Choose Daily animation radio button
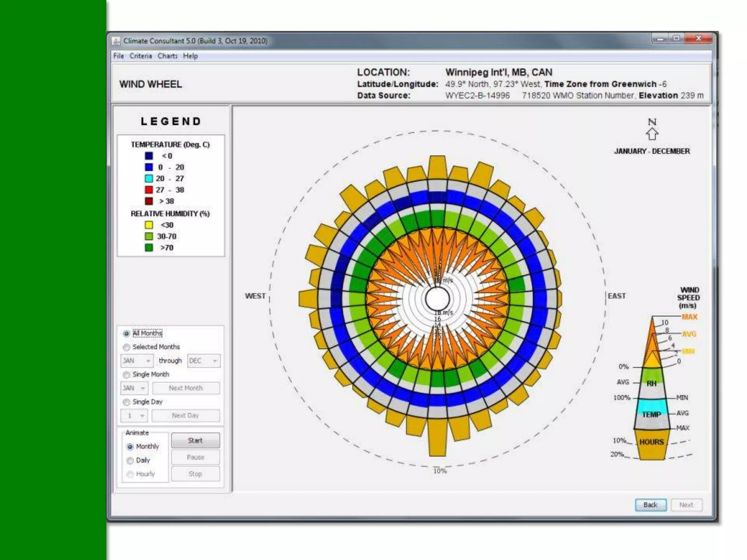 click(x=130, y=460)
